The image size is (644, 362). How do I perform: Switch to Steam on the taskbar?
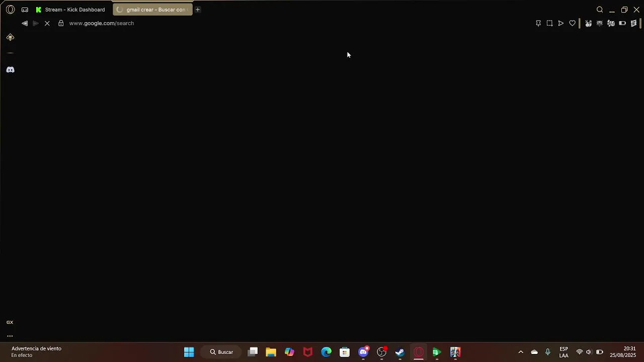[x=400, y=352]
